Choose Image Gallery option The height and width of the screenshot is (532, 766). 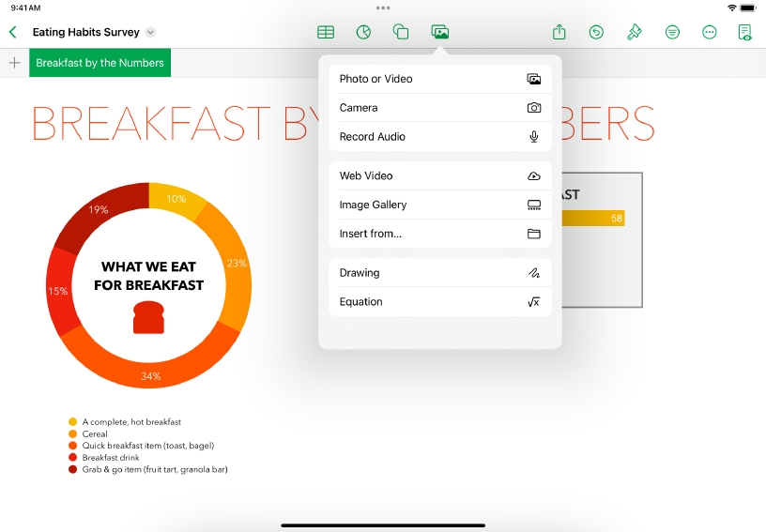click(x=439, y=205)
